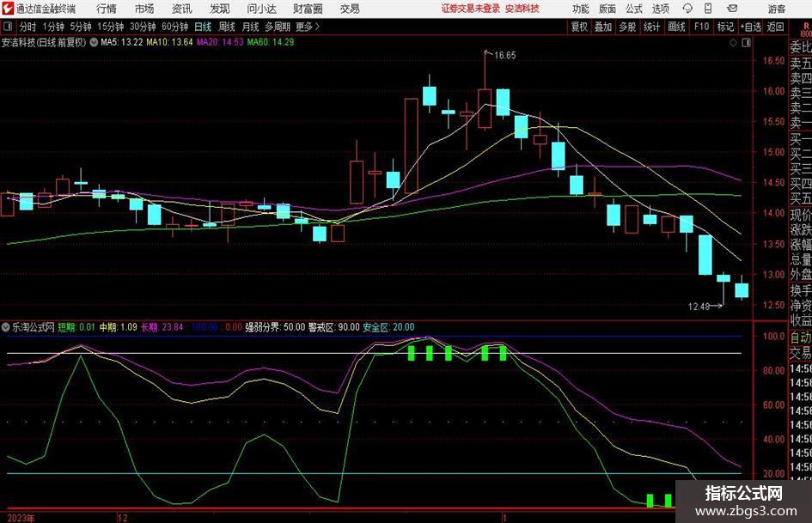Viewport: 812px width, 523px height.
Task: Switch to the 5分钟 period tab
Action: (x=81, y=27)
